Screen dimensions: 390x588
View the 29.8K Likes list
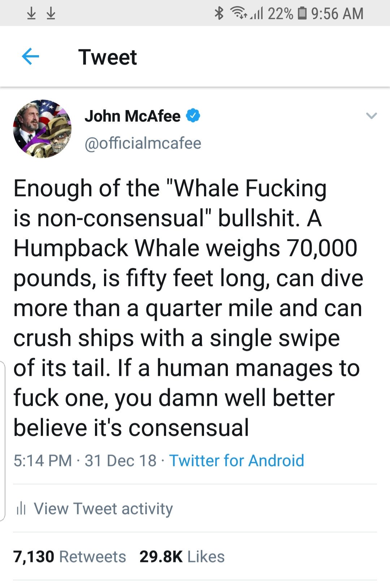182,557
